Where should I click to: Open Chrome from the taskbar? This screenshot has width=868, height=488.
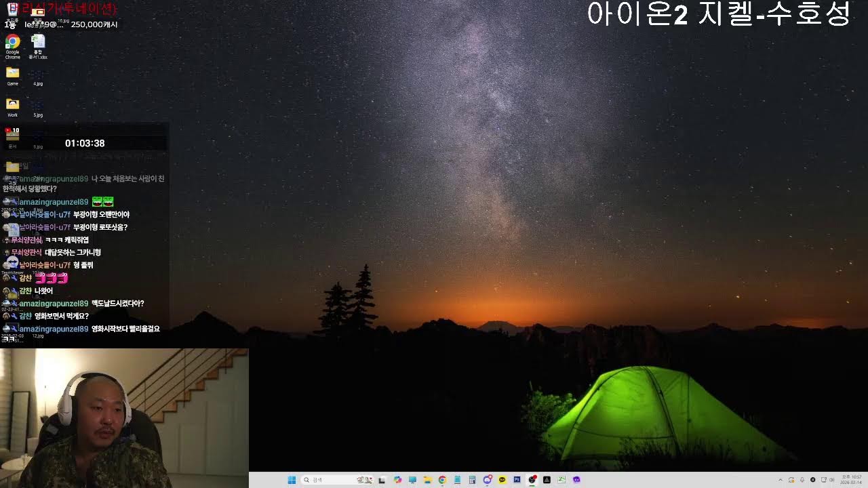coord(442,480)
